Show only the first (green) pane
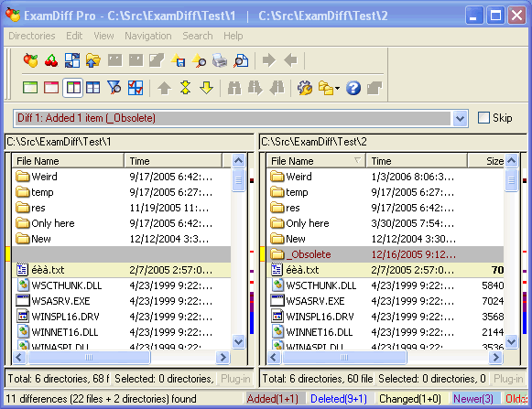Viewport: 532px width, 409px height. point(30,88)
